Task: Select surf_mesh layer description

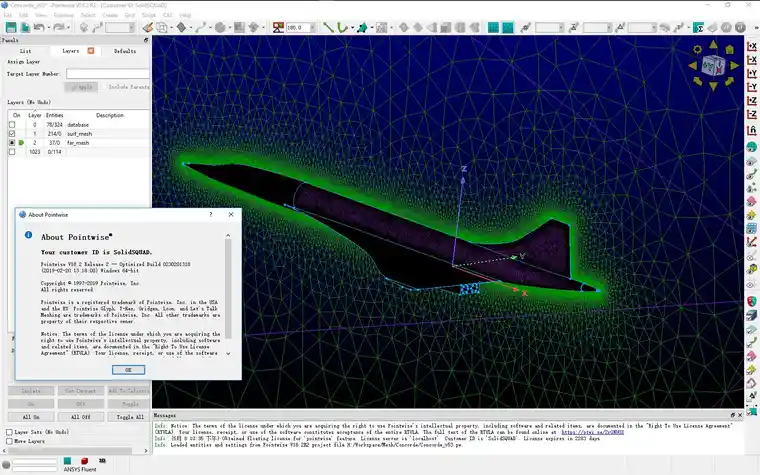Action: coord(79,134)
